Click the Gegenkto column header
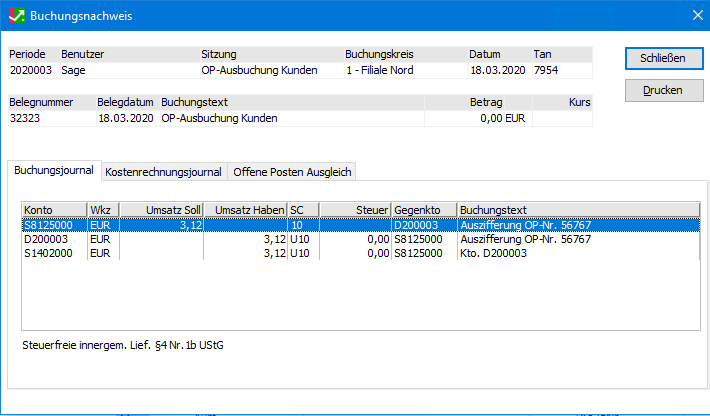Screen dimensions: 710x416 click(x=424, y=209)
